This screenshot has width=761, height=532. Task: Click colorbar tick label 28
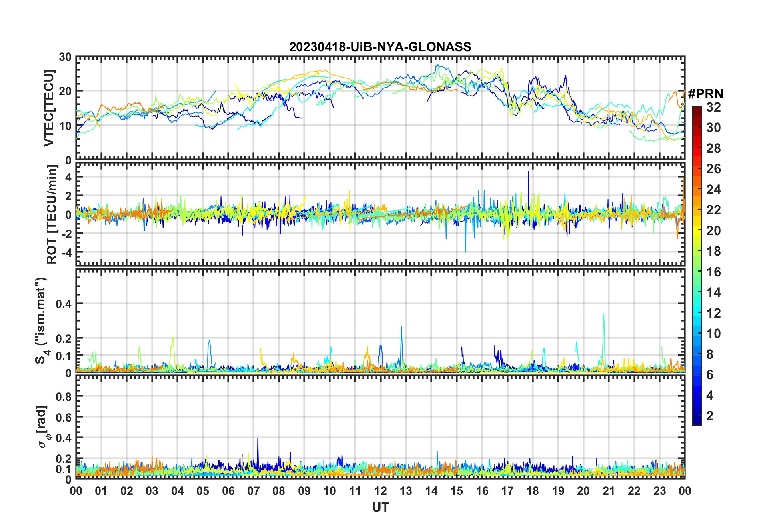pyautogui.click(x=713, y=148)
